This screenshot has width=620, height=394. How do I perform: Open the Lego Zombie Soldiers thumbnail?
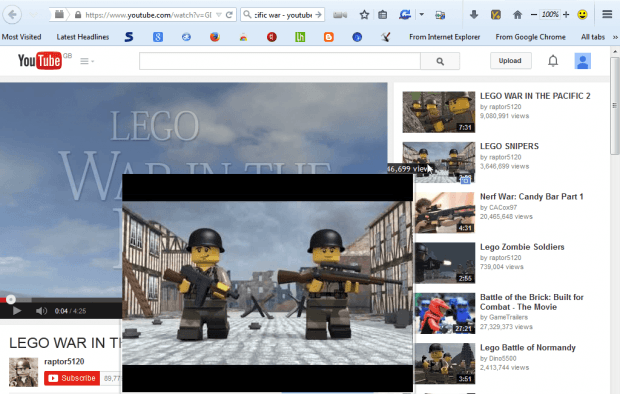click(444, 263)
